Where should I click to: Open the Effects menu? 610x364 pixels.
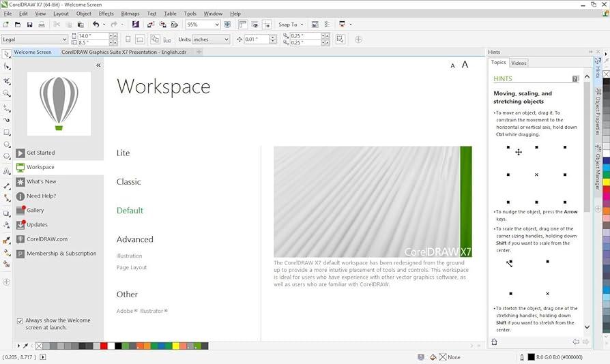point(106,14)
